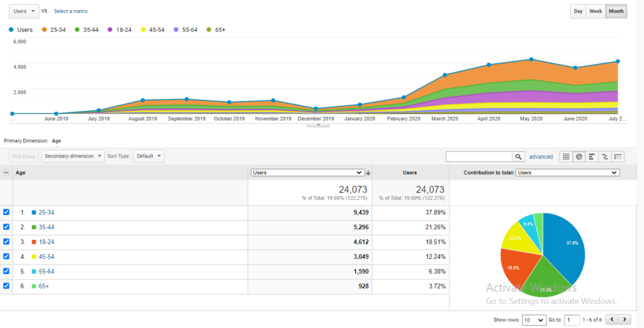644x328 pixels.
Task: Click the orange 25-34 legend dot
Action: pos(44,30)
